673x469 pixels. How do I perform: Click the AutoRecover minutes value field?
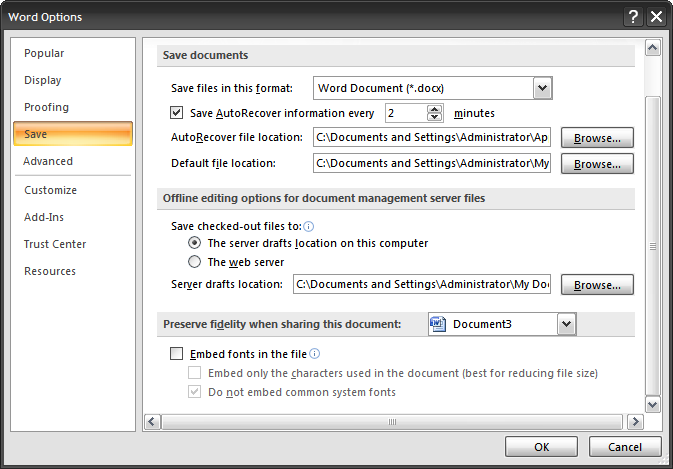tap(406, 113)
